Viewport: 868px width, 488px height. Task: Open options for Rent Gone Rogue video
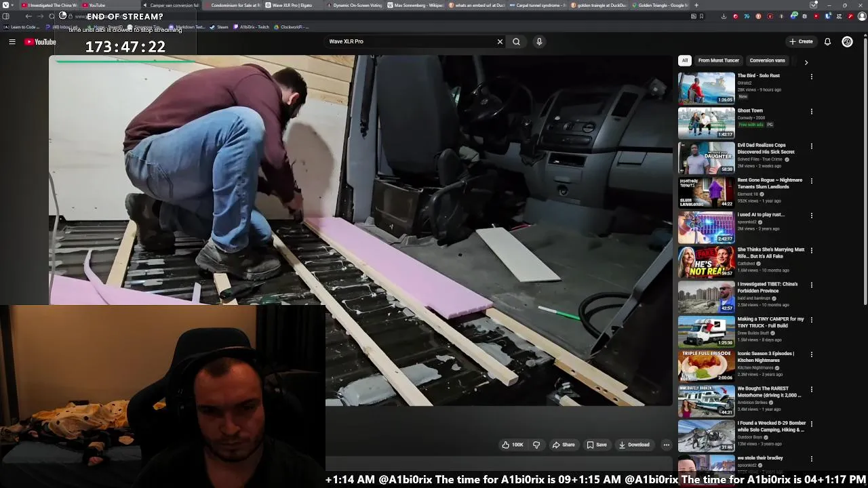811,181
